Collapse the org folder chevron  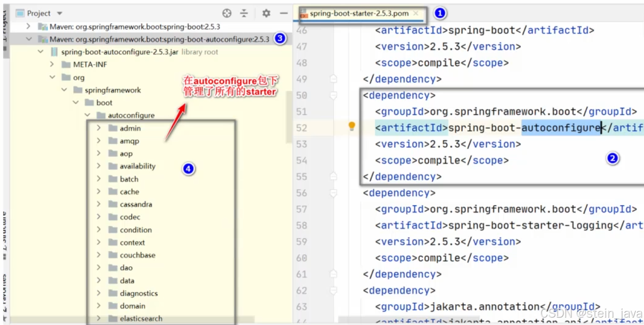pyautogui.click(x=52, y=78)
